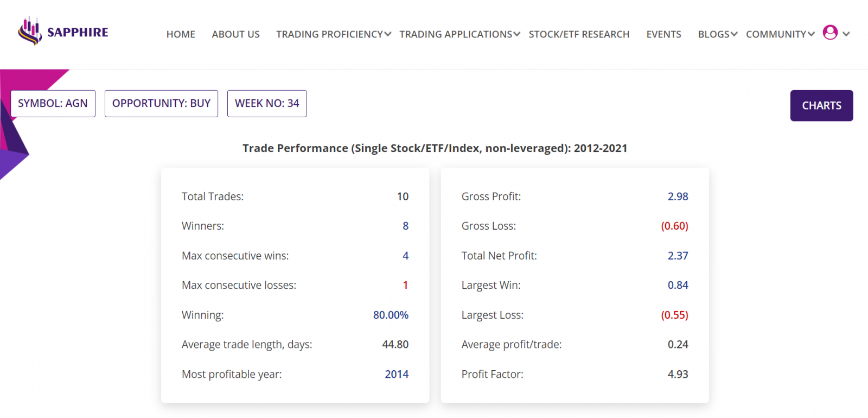Select the Max consecutive losses value 1
This screenshot has height=418, width=868.
405,285
